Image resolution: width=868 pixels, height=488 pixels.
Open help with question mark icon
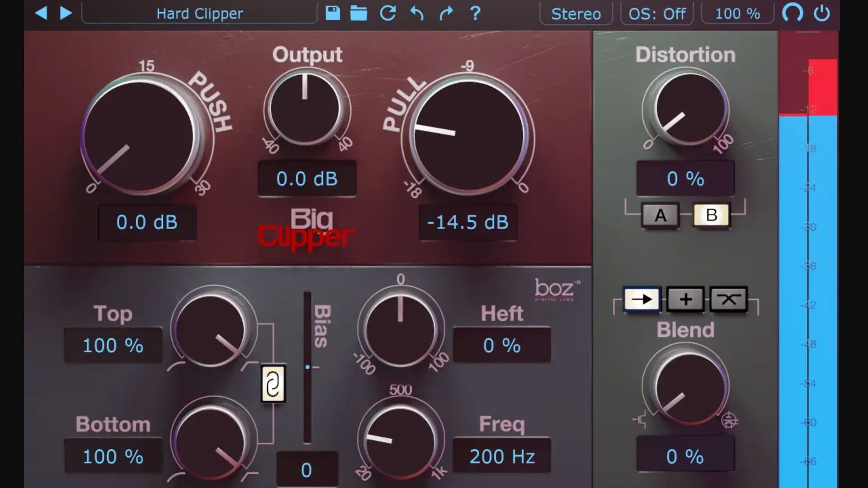(x=475, y=13)
